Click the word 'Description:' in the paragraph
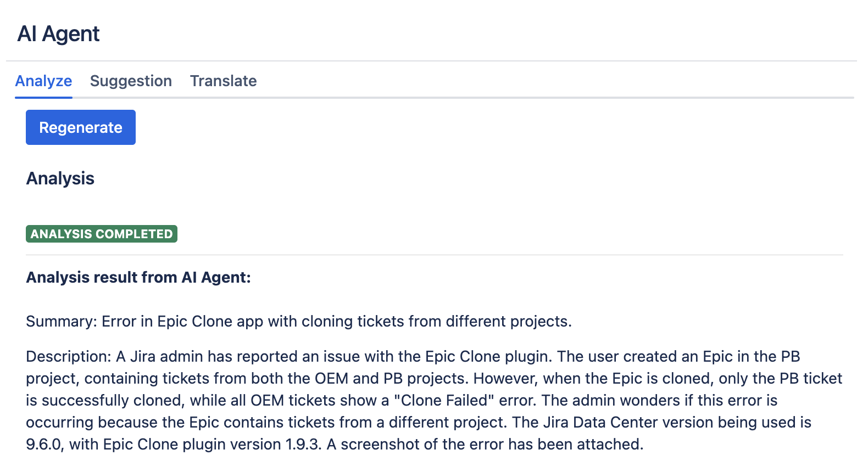Viewport: 868px width, 472px height. (69, 356)
